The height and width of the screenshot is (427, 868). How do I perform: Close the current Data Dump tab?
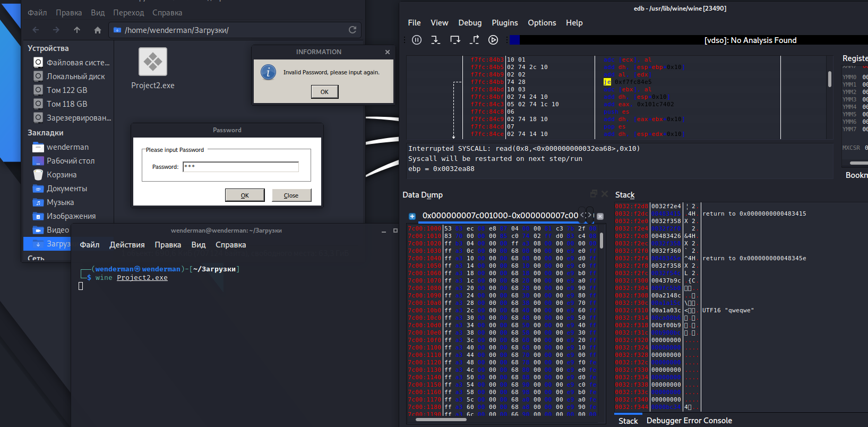[600, 216]
